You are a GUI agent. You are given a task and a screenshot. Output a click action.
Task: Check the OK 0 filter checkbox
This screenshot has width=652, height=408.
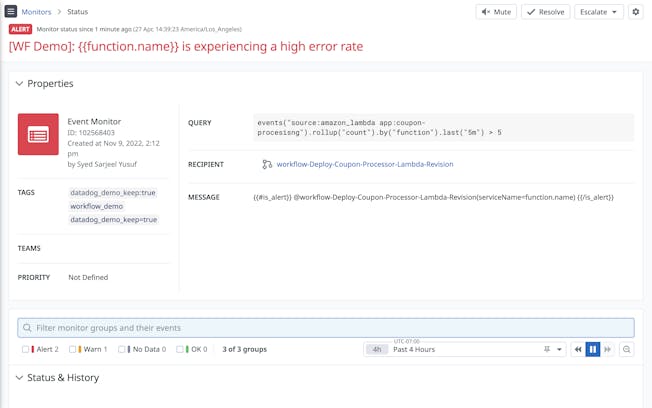click(x=180, y=349)
